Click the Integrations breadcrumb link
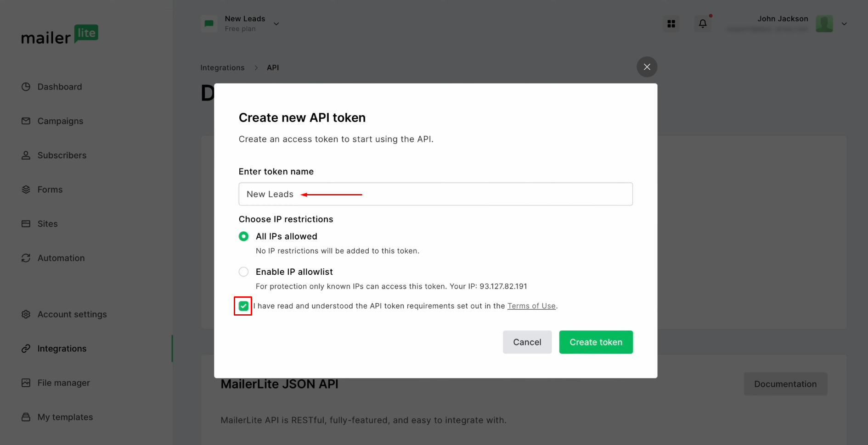Image resolution: width=868 pixels, height=445 pixels. click(222, 67)
